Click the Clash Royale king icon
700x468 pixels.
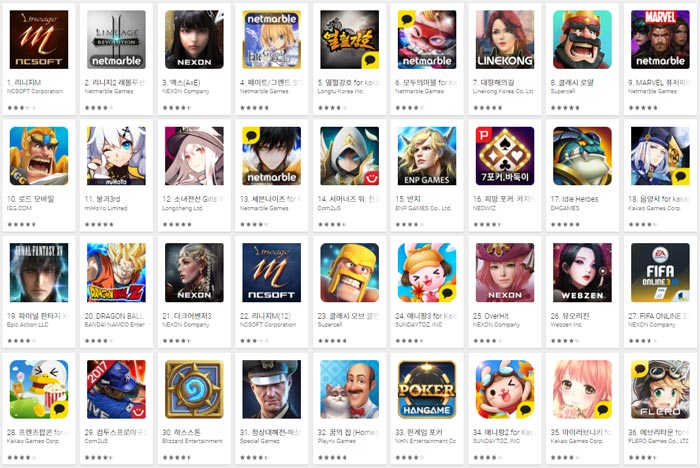[582, 39]
